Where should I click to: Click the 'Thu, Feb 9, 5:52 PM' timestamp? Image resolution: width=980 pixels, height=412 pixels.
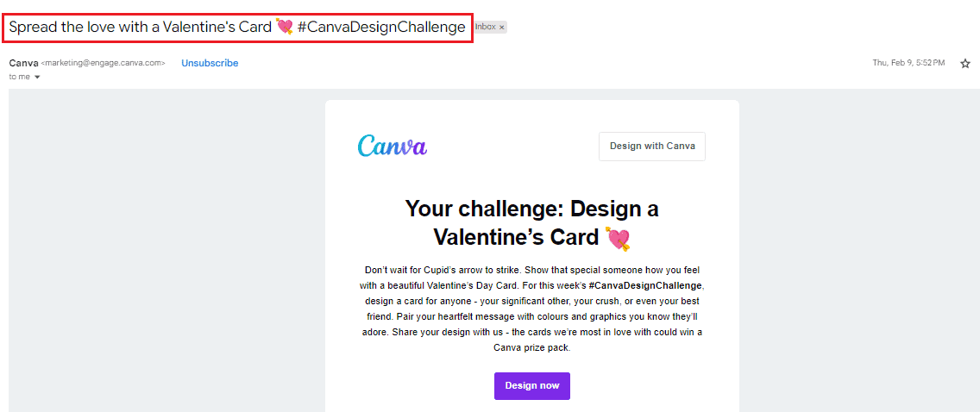pos(908,63)
